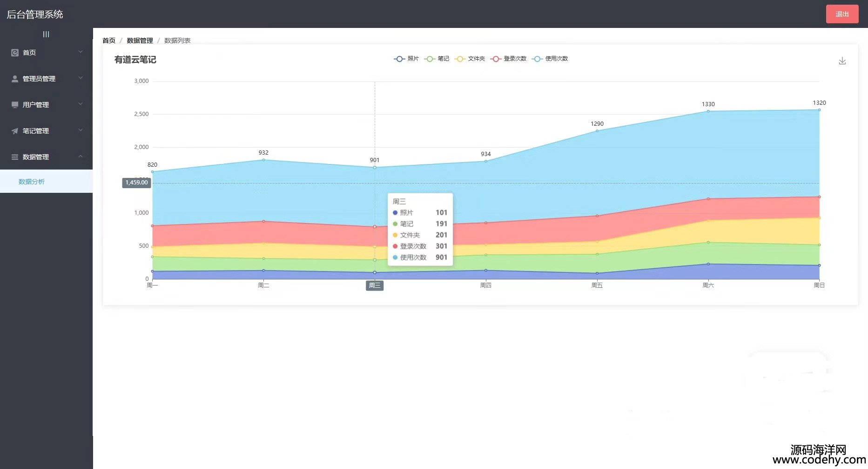Image resolution: width=868 pixels, height=469 pixels.
Task: Collapse the 数据管理 menu chevron
Action: coord(81,156)
